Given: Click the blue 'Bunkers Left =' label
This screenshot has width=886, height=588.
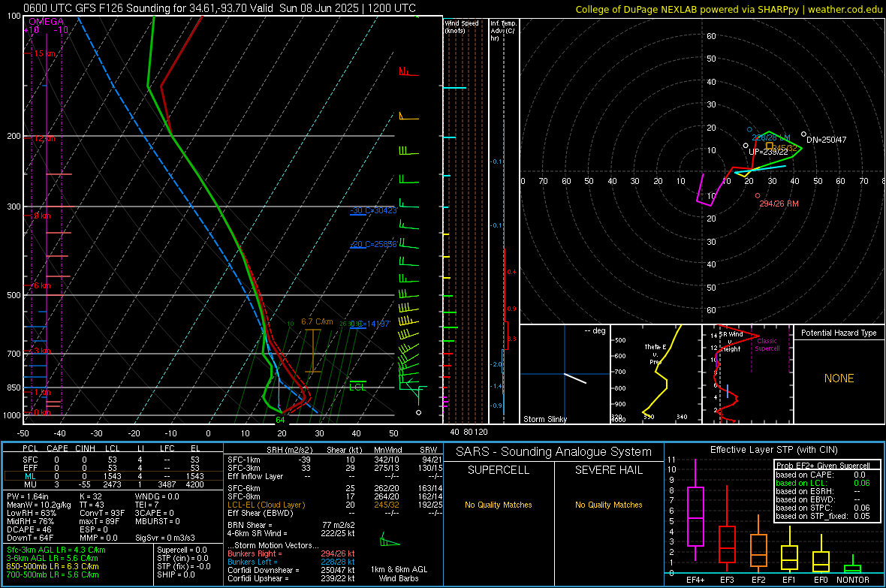Looking at the screenshot, I should 252,562.
